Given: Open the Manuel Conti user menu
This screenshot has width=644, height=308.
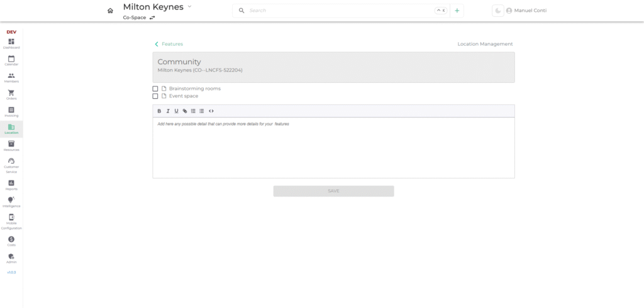Looking at the screenshot, I should point(526,11).
